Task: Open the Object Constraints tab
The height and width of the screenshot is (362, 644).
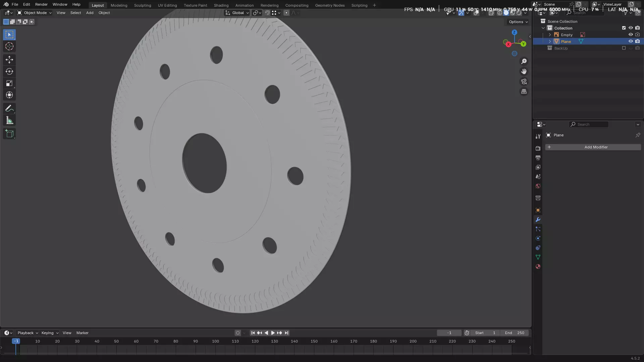Action: pos(538,248)
